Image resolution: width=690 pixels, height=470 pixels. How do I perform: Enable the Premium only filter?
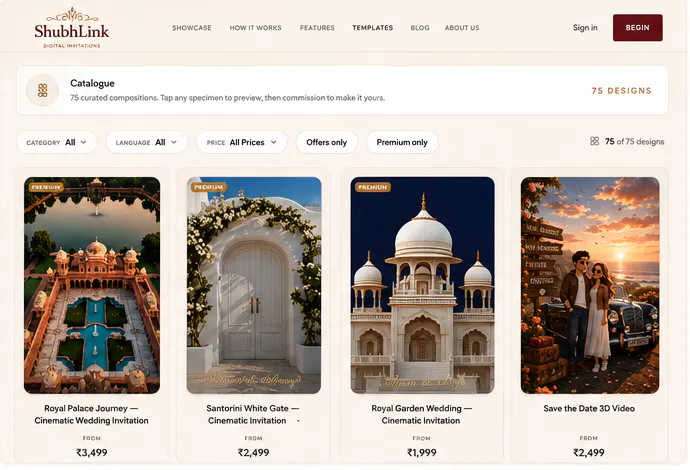tap(402, 142)
